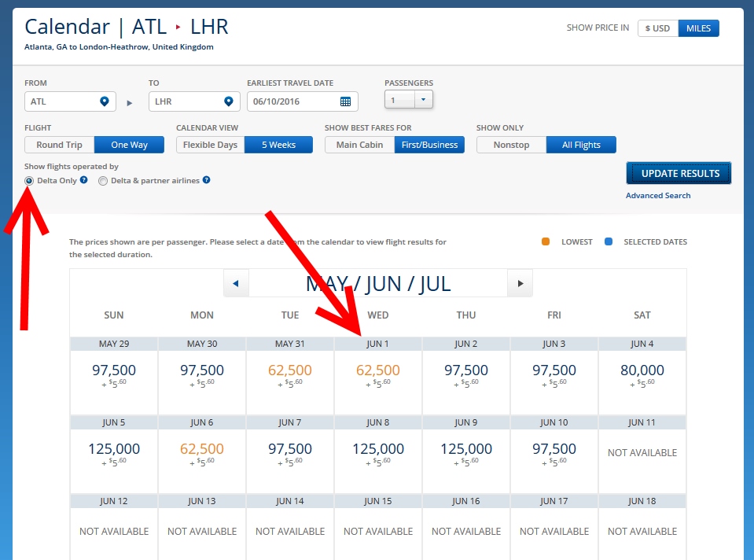Select the Flexible Days calendar view
Viewport: 754px width, 560px height.
point(209,145)
